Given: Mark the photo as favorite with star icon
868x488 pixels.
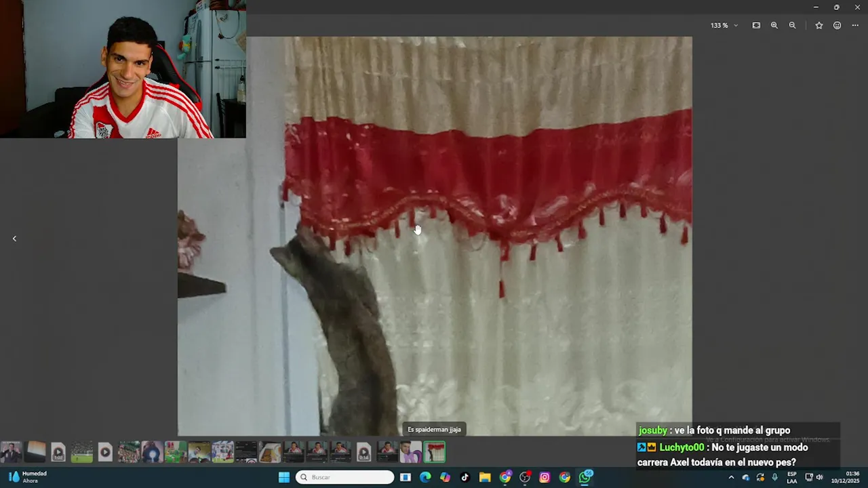Looking at the screenshot, I should 819,25.
